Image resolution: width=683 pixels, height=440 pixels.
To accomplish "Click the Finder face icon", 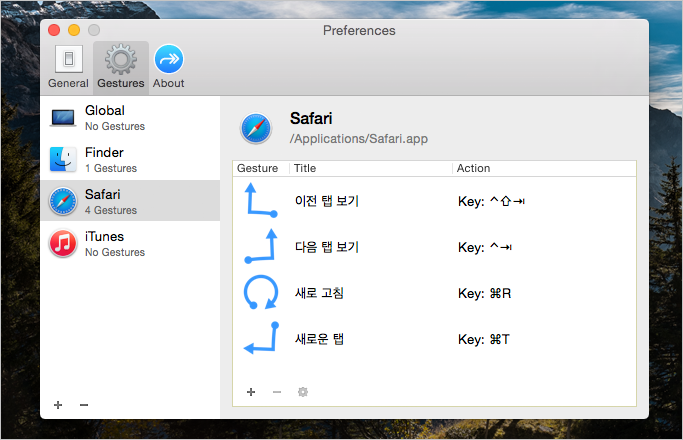I will pyautogui.click(x=63, y=159).
